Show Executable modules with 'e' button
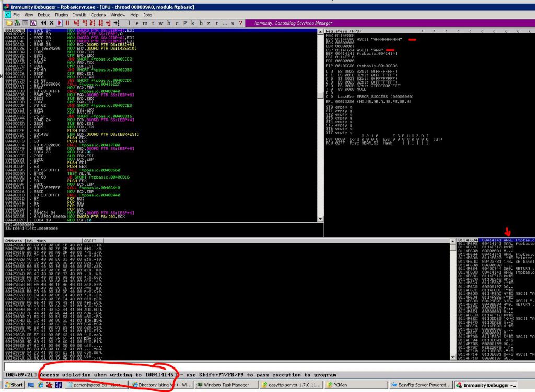This screenshot has width=535, height=392. [x=137, y=23]
